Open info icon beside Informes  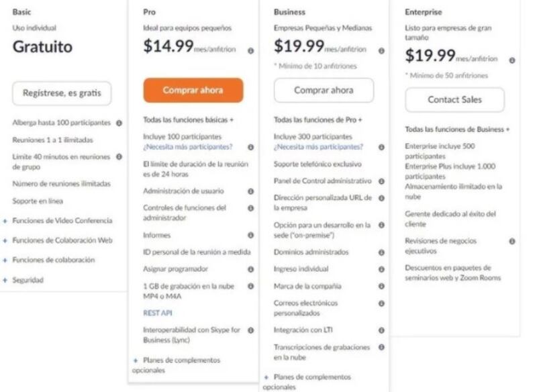tap(250, 235)
